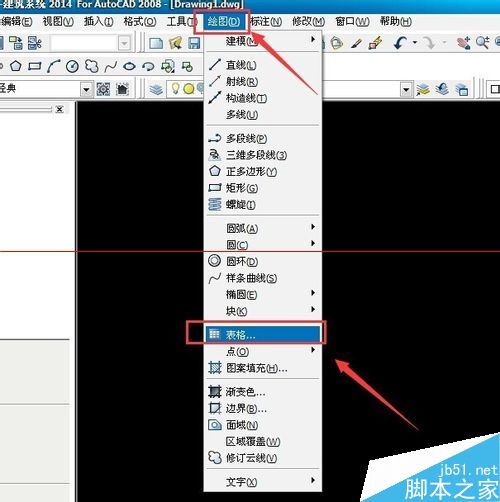Open the undo history dropdown arrow

415,43
